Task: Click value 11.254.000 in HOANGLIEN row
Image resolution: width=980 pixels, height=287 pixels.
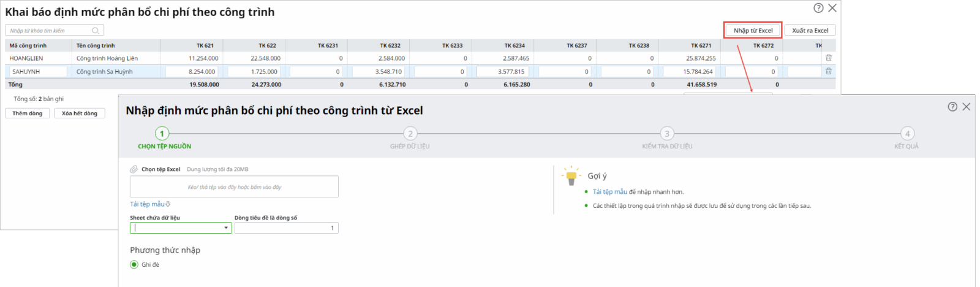Action: point(203,58)
